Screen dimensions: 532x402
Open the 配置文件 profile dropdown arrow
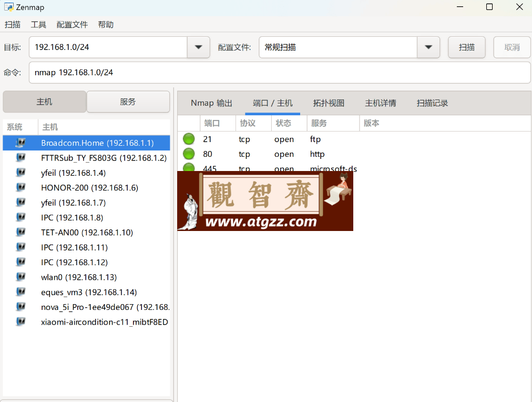point(428,47)
